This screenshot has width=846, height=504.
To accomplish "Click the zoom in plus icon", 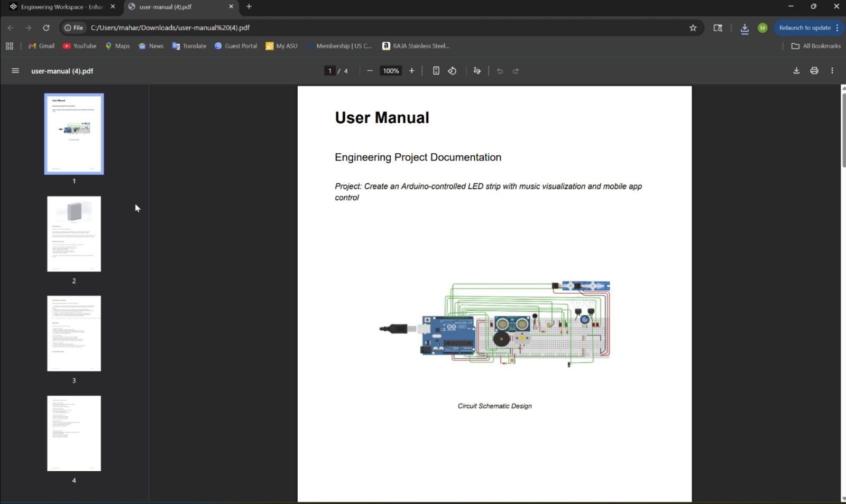I will pos(411,71).
